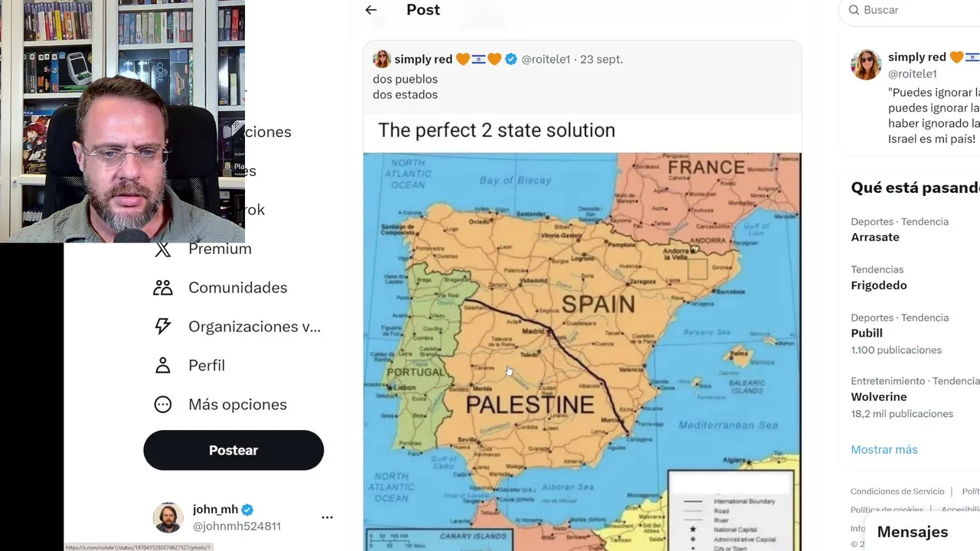Click the Mostrar más link
Screen dimensions: 980x551
click(x=884, y=449)
